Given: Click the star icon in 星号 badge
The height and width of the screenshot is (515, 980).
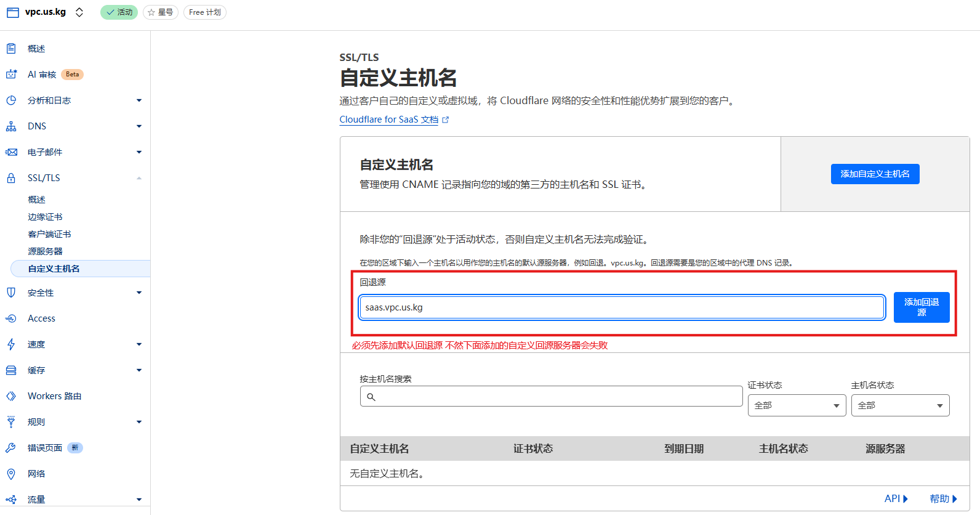Looking at the screenshot, I should [151, 12].
